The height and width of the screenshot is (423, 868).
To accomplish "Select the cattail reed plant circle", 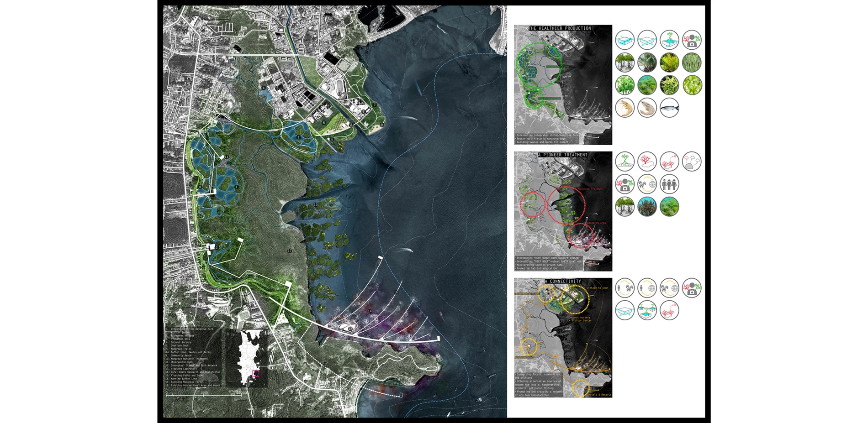I will 692,63.
